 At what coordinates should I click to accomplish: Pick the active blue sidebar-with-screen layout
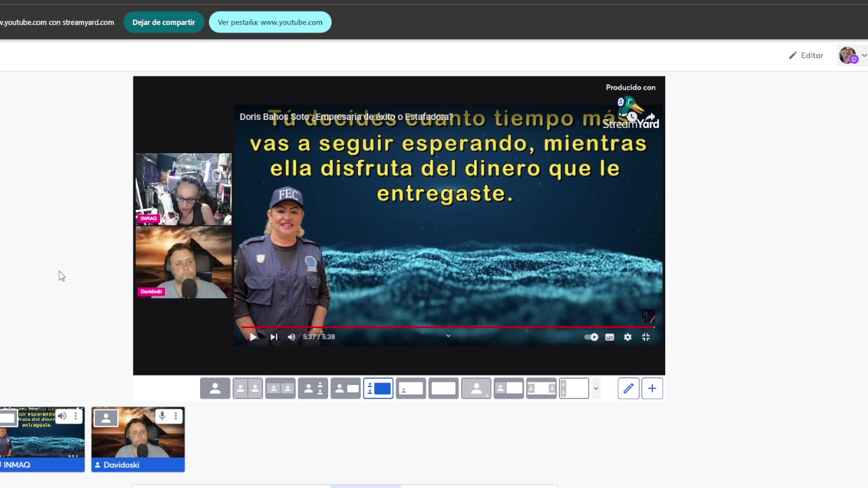378,388
